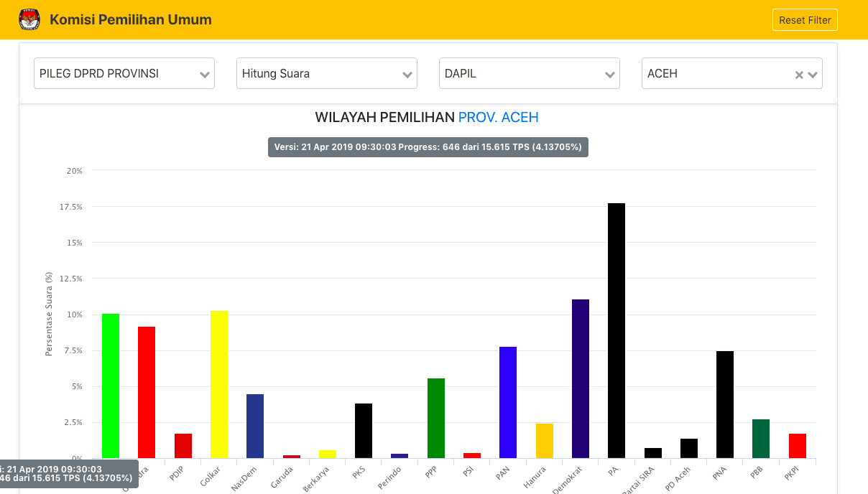Click the tallest black bar for PA
The width and height of the screenshot is (868, 494).
click(614, 330)
